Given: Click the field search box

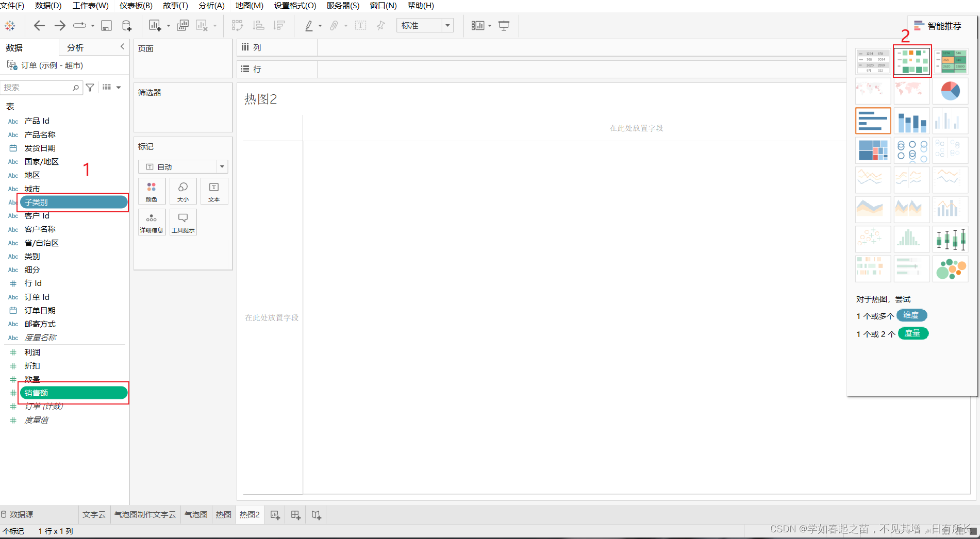Looking at the screenshot, I should [x=41, y=88].
